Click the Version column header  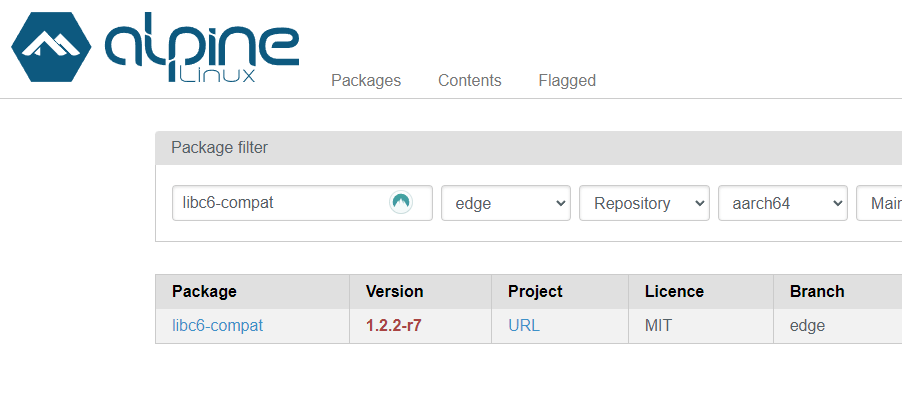395,292
